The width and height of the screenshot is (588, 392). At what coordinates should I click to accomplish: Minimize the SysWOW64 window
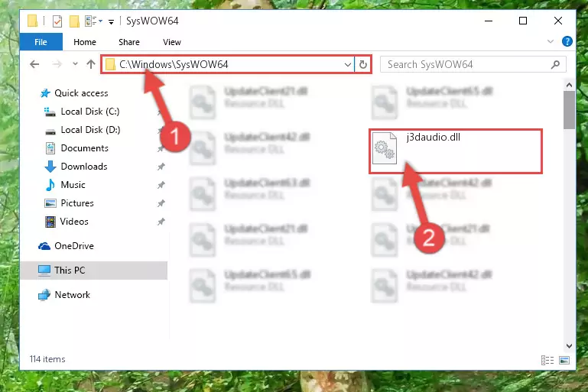(489, 21)
